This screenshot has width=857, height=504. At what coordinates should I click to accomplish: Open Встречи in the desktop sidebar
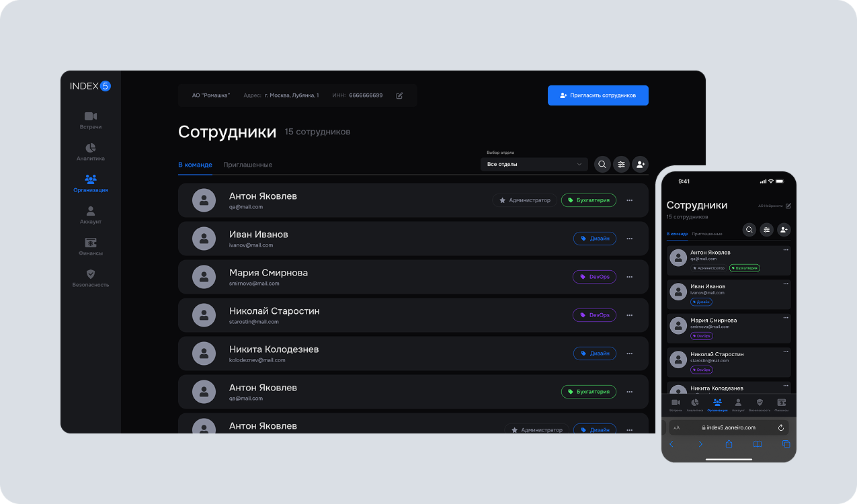pyautogui.click(x=91, y=120)
